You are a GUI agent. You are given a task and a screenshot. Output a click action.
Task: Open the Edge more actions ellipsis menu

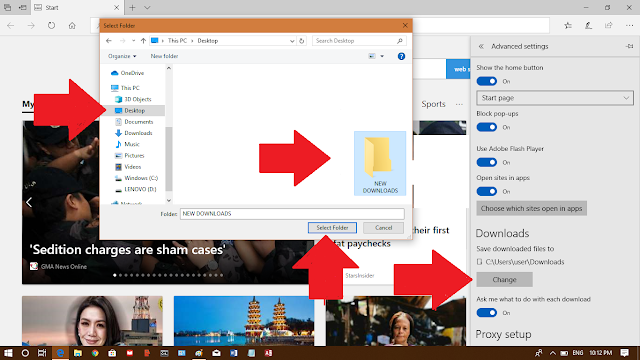point(629,25)
